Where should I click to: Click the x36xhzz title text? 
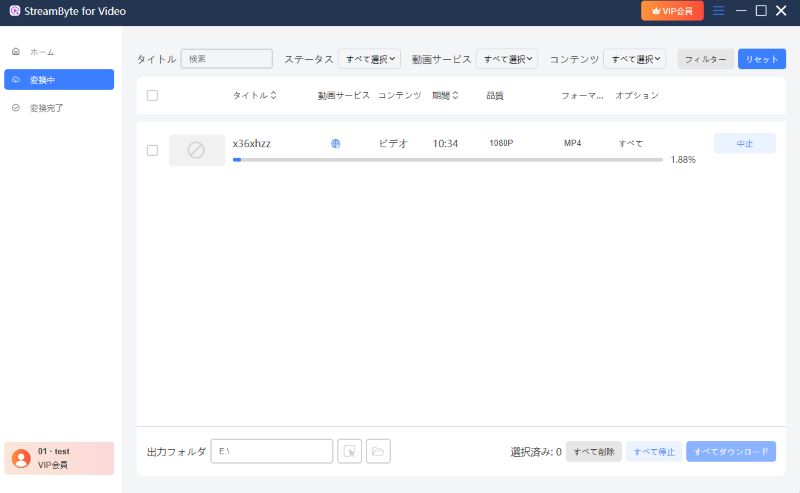click(252, 143)
